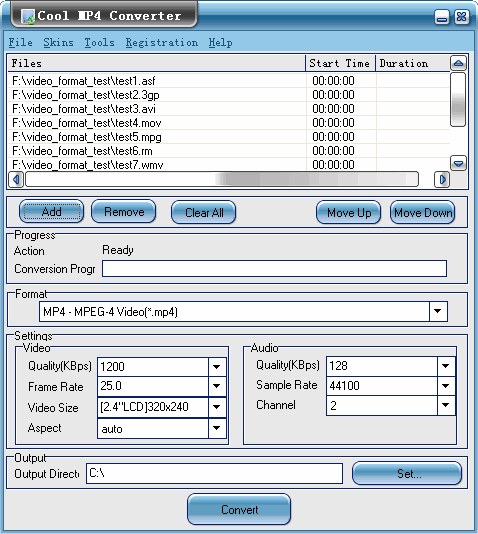
Task: Expand the Sample Rate dropdown
Action: coord(446,386)
